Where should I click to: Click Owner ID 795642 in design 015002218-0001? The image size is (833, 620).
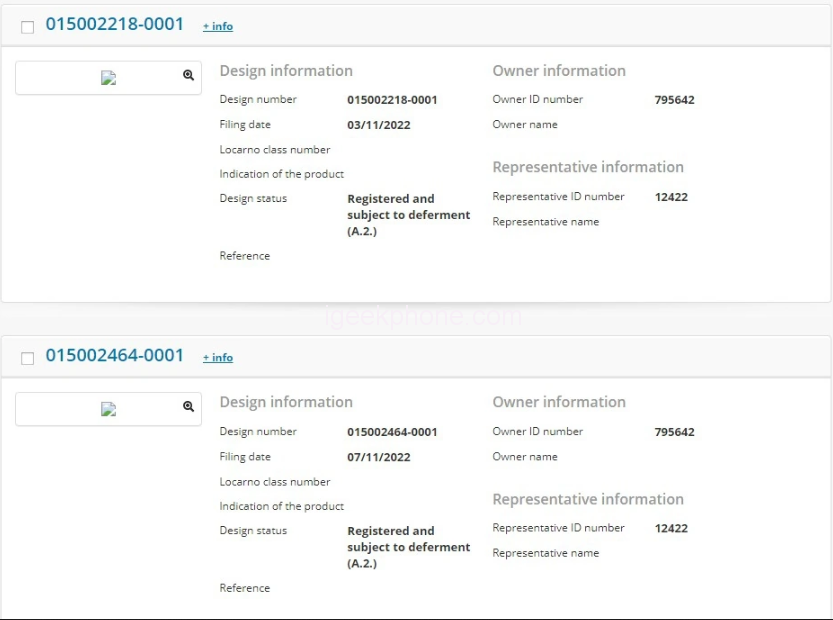(x=674, y=100)
